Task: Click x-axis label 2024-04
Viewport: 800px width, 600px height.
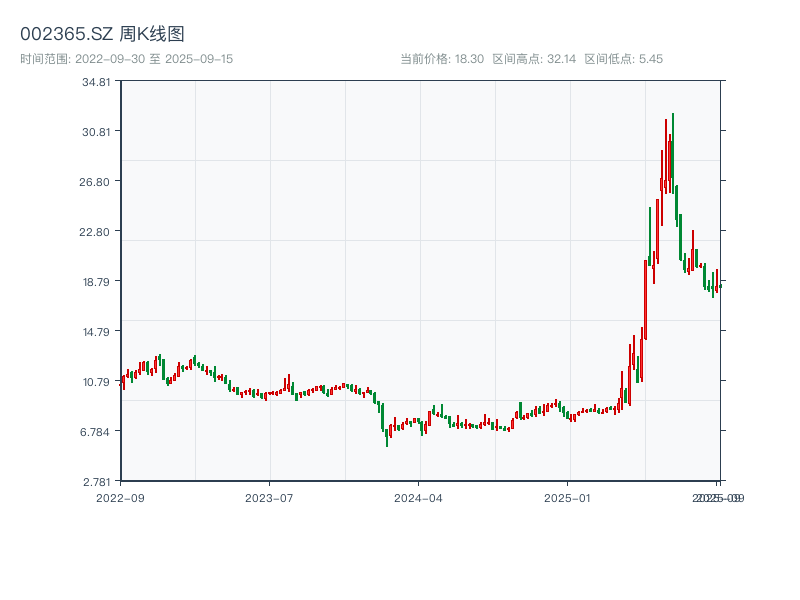Action: tap(418, 498)
